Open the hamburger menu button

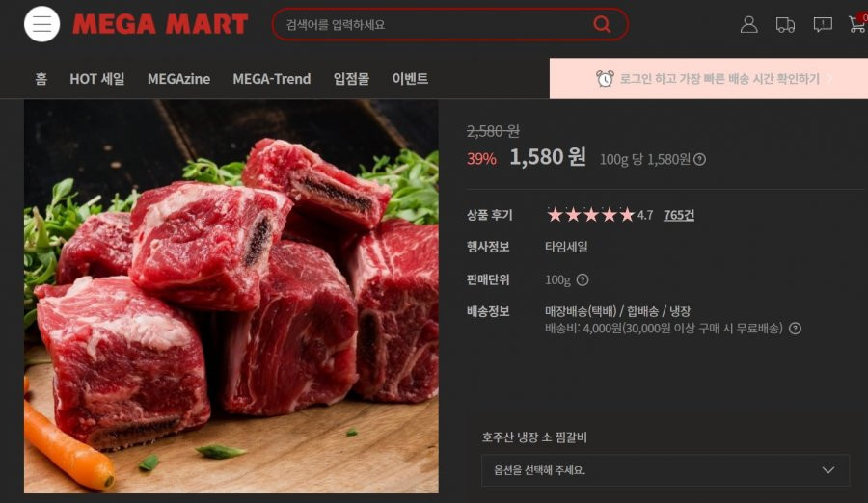click(41, 24)
